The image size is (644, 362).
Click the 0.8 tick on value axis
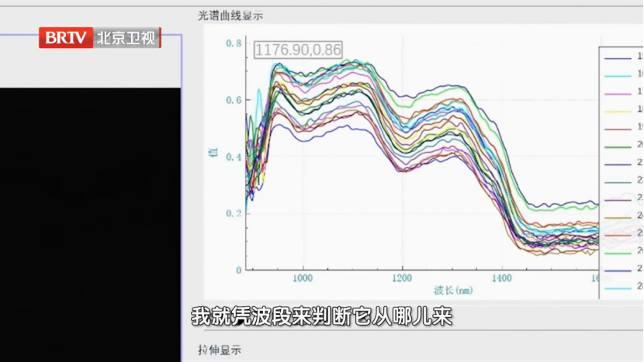point(234,43)
